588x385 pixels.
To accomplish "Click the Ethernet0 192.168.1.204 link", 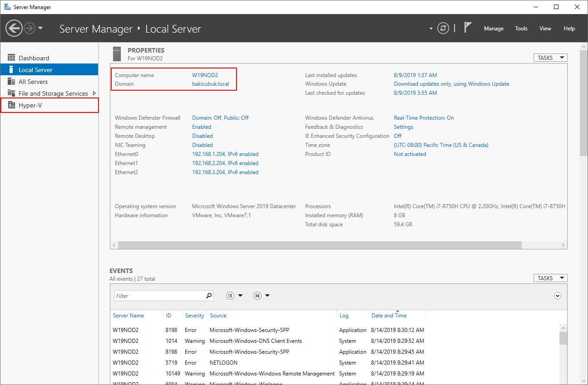I will coord(225,154).
